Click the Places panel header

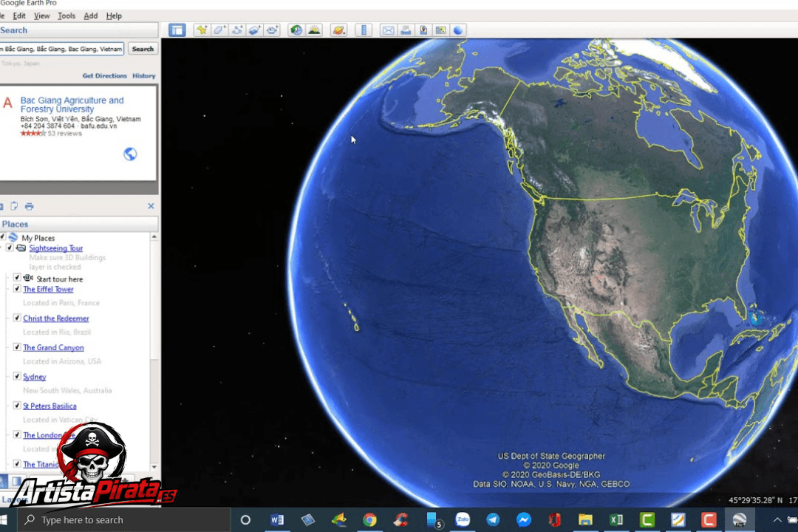click(x=79, y=224)
